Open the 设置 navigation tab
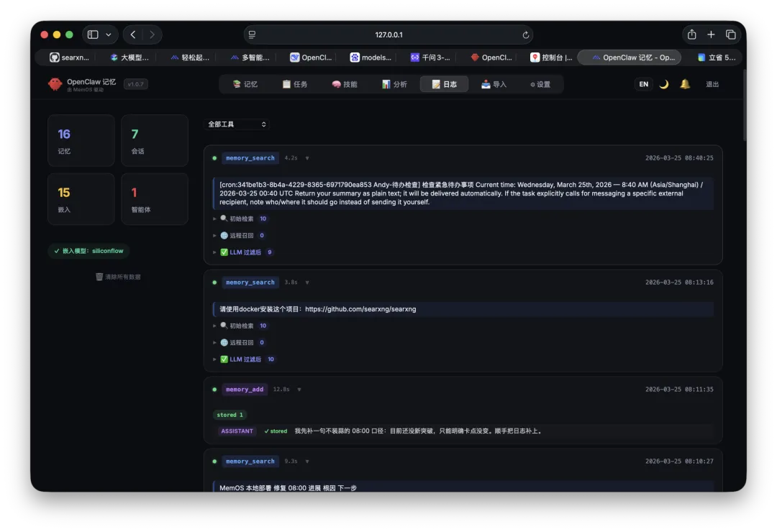Viewport: 777px width, 532px height. coord(540,84)
